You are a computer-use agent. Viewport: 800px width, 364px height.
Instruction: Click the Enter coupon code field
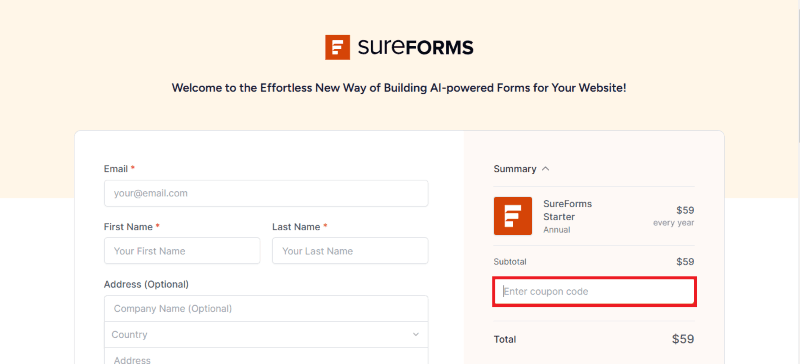pyautogui.click(x=594, y=292)
